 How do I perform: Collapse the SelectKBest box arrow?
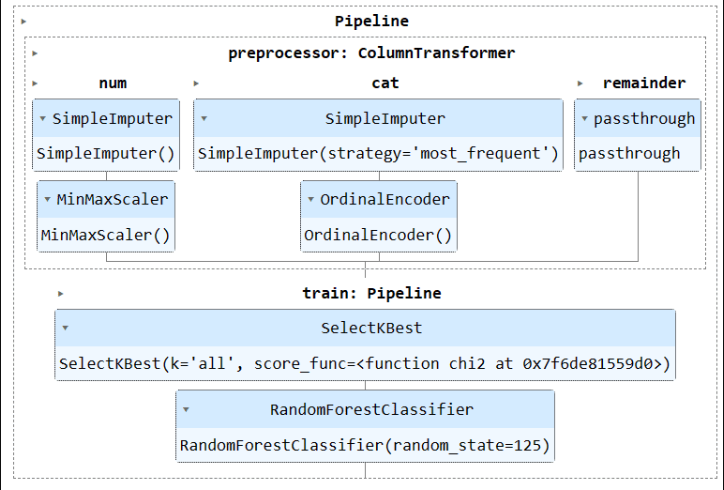click(65, 328)
